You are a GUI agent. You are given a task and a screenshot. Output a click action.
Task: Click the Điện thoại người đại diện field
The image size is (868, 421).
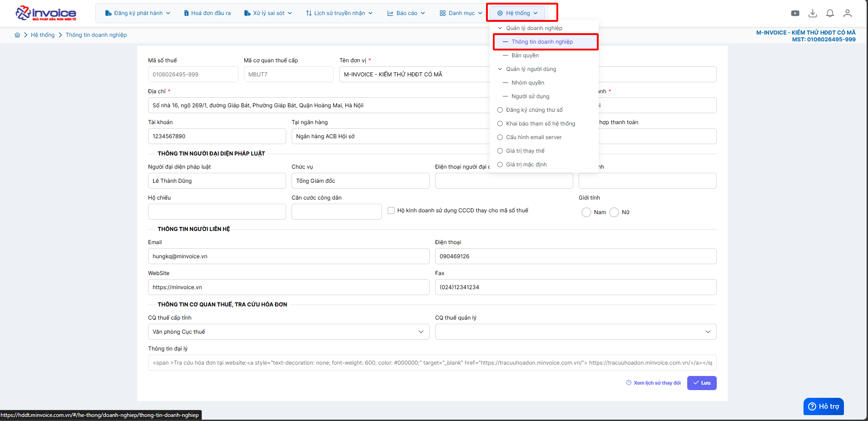[x=504, y=181]
